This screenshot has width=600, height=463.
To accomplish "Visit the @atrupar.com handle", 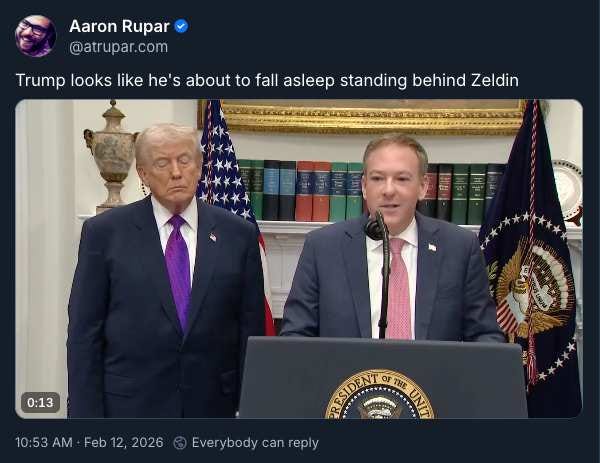I will pos(119,47).
